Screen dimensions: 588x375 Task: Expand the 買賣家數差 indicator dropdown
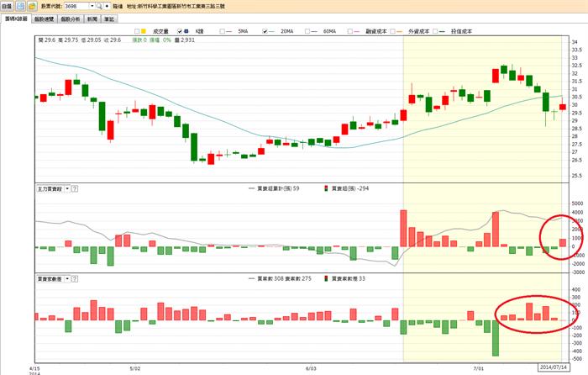67,279
